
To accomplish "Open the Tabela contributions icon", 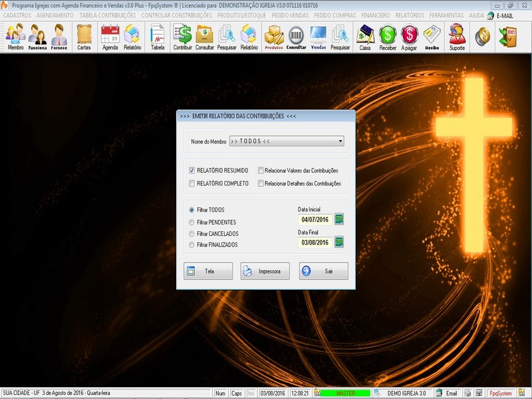I will click(158, 37).
